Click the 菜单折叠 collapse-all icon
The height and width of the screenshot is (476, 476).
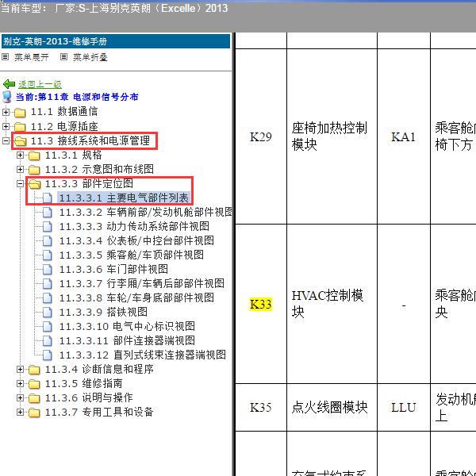[x=63, y=57]
